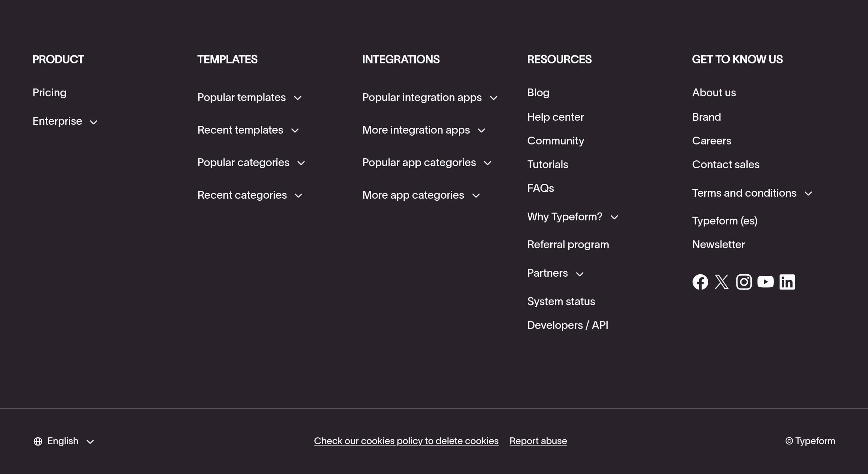This screenshot has width=868, height=474.
Task: Open the Referral program page
Action: 568,244
